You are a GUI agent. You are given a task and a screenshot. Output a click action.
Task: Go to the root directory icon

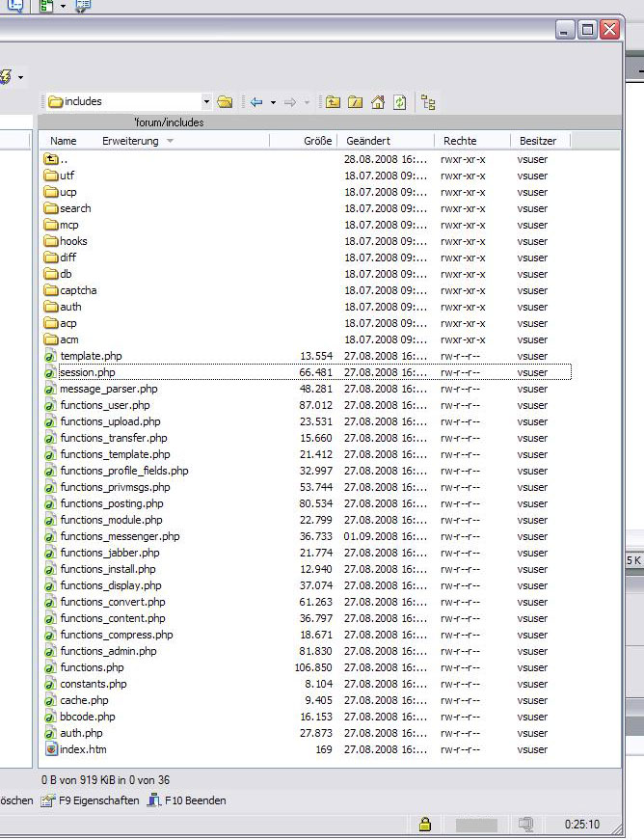[355, 102]
